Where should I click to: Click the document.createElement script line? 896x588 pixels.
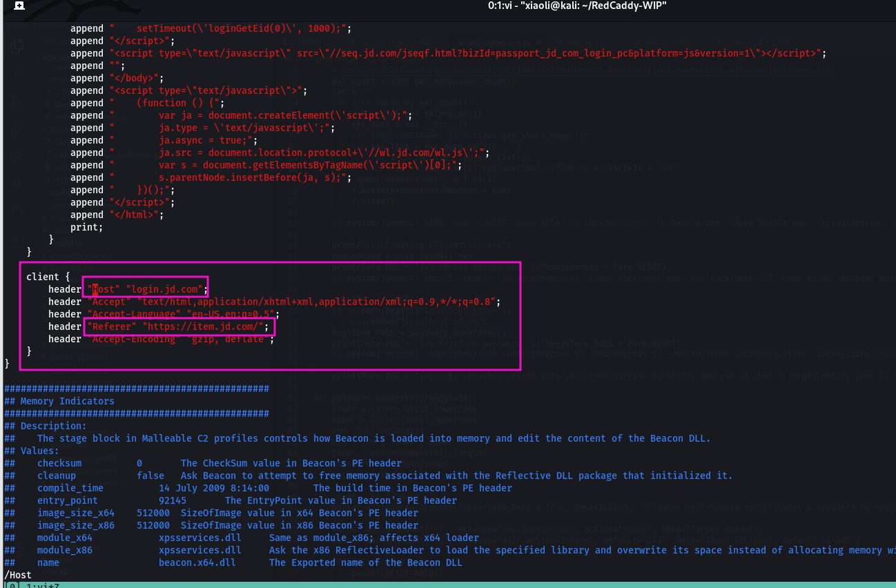pos(242,115)
